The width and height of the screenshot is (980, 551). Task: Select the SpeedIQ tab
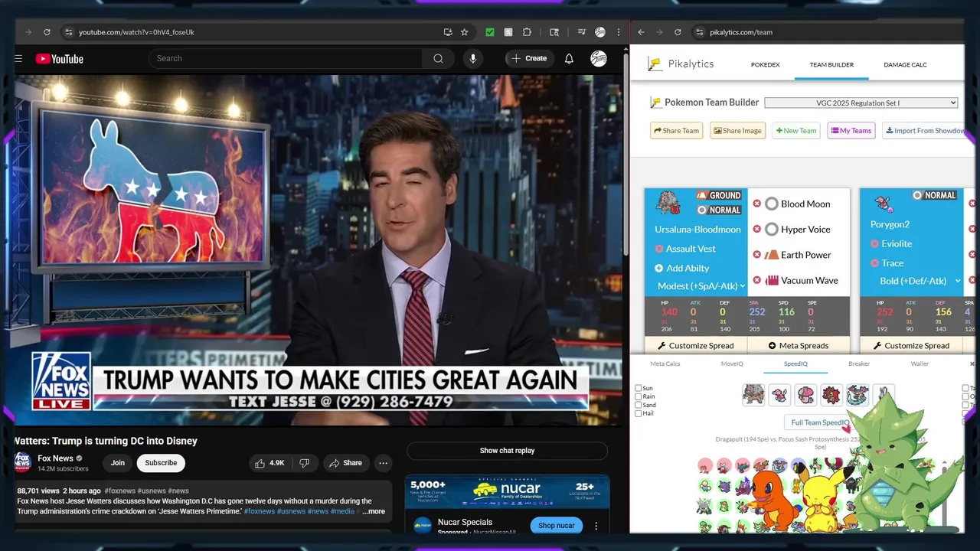click(795, 364)
